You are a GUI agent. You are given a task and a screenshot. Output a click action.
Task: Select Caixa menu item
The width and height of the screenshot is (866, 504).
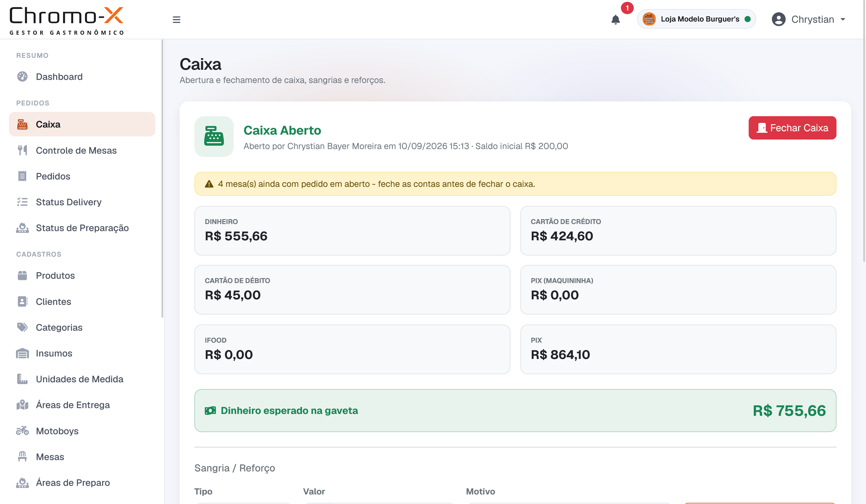82,124
